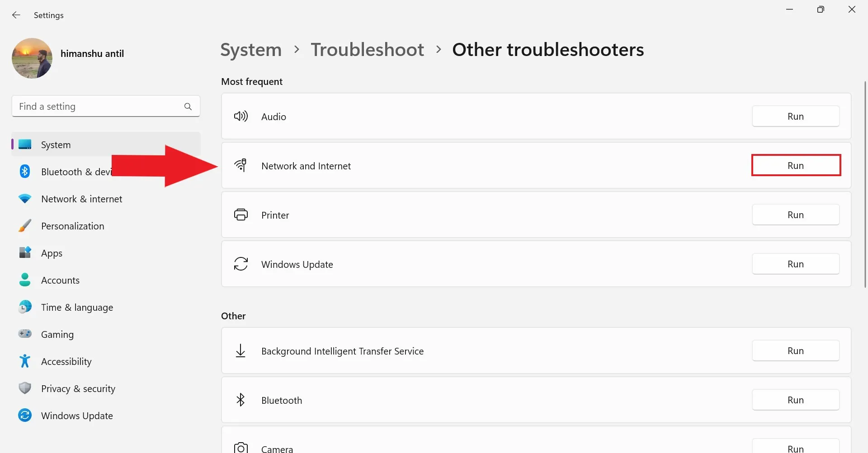Go back to System breadcrumb
Viewport: 868px width, 453px height.
click(x=251, y=50)
